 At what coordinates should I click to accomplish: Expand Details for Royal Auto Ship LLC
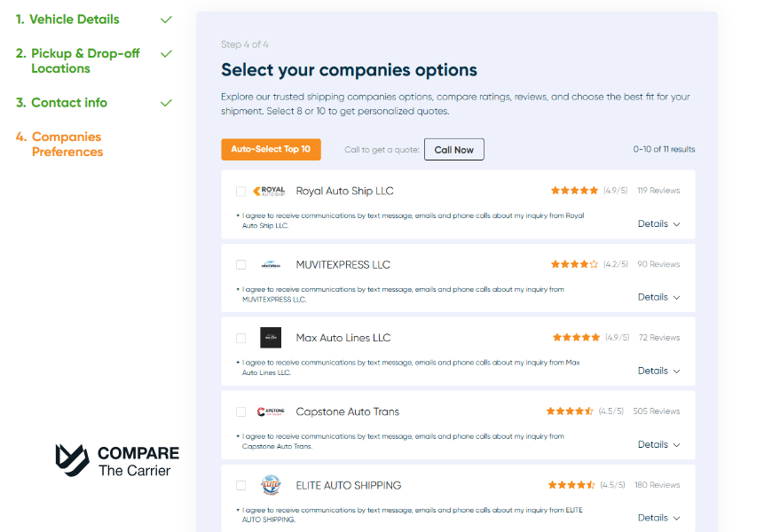click(x=658, y=223)
